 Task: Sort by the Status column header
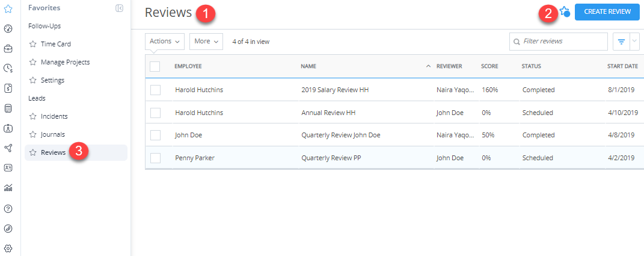[532, 66]
